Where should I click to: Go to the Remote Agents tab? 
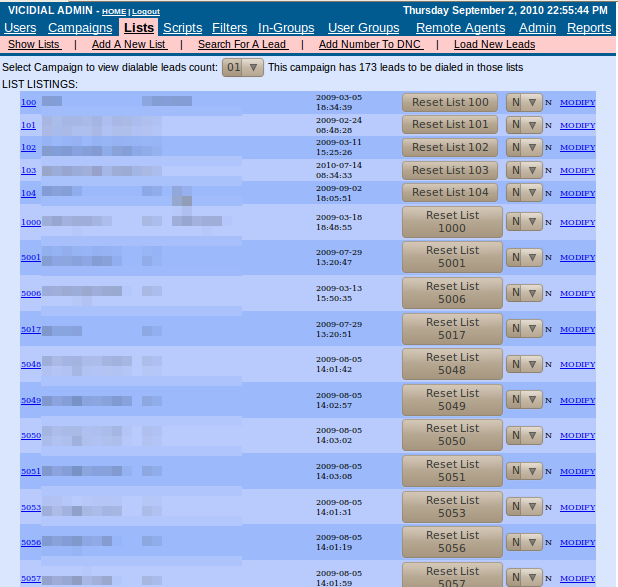461,28
